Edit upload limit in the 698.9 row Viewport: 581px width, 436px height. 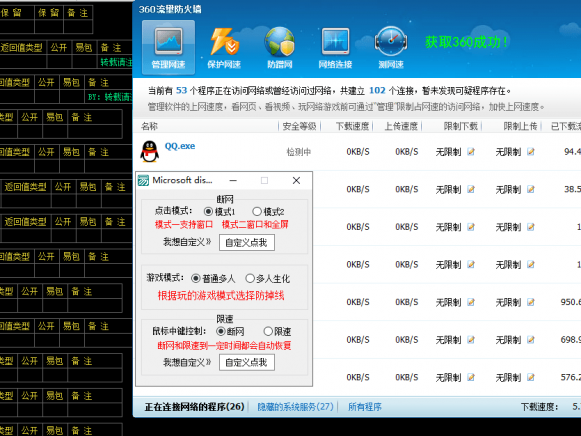click(531, 340)
